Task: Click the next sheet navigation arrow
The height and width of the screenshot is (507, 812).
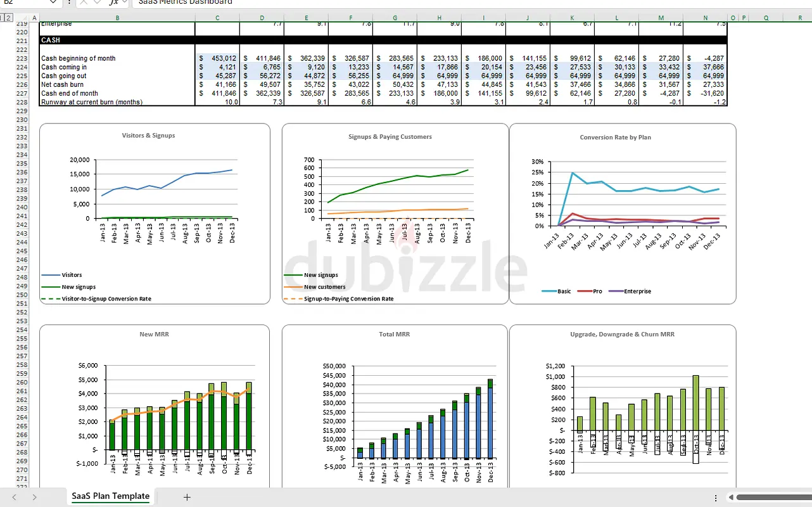Action: point(34,497)
